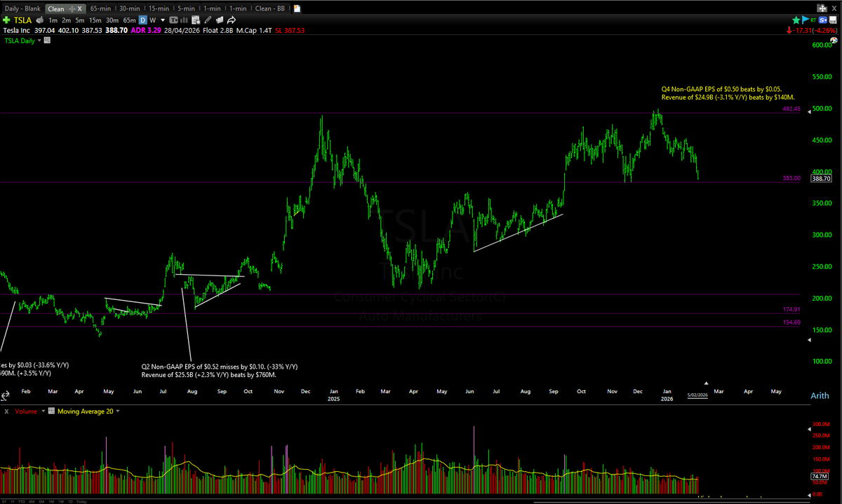The image size is (842, 504).
Task: Click the magenta ADR 3.29 header value
Action: 146,30
